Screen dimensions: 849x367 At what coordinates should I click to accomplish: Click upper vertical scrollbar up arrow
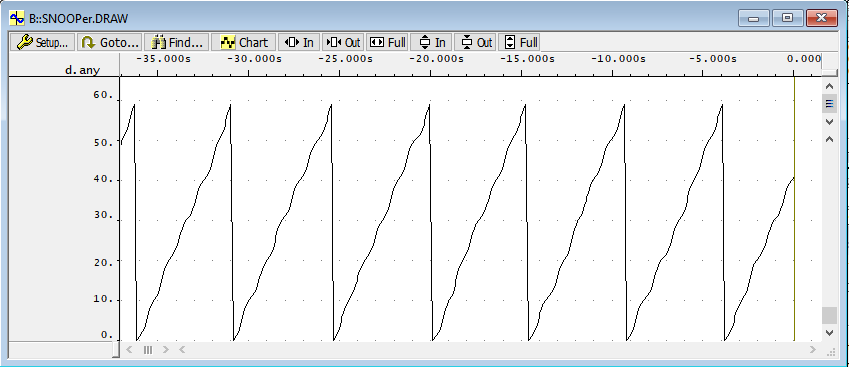pos(829,86)
